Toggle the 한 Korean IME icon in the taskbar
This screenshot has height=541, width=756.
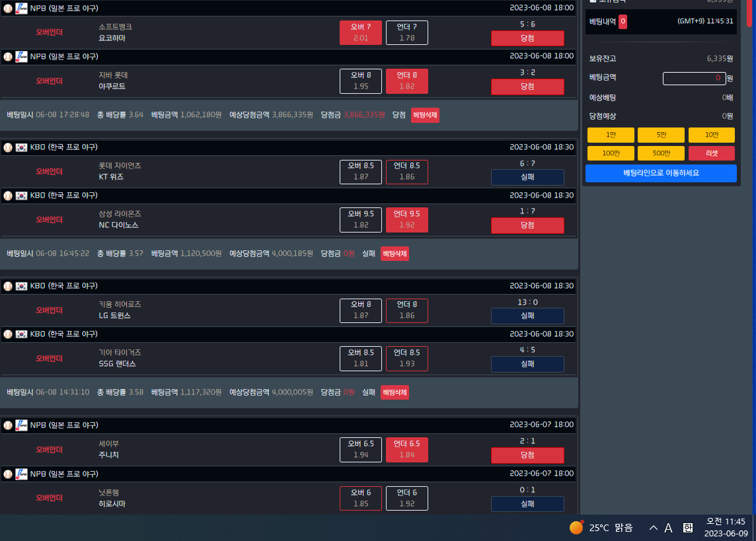click(x=688, y=528)
